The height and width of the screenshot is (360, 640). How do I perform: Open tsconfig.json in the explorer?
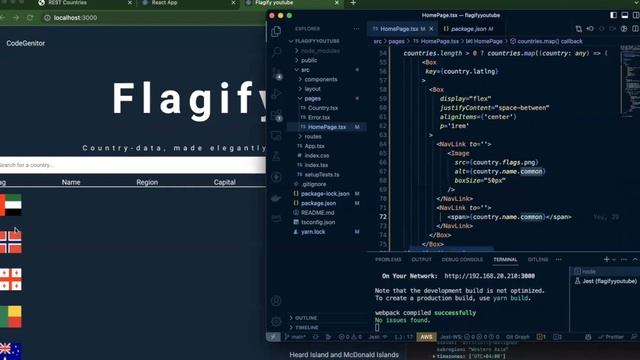tap(318, 222)
